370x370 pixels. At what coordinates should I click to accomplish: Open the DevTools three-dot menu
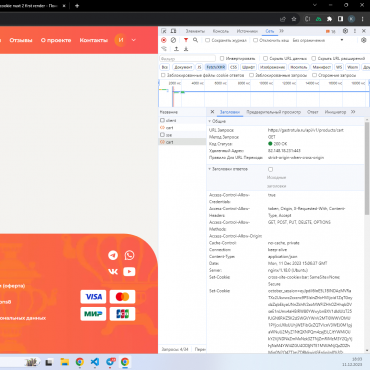coord(355,31)
